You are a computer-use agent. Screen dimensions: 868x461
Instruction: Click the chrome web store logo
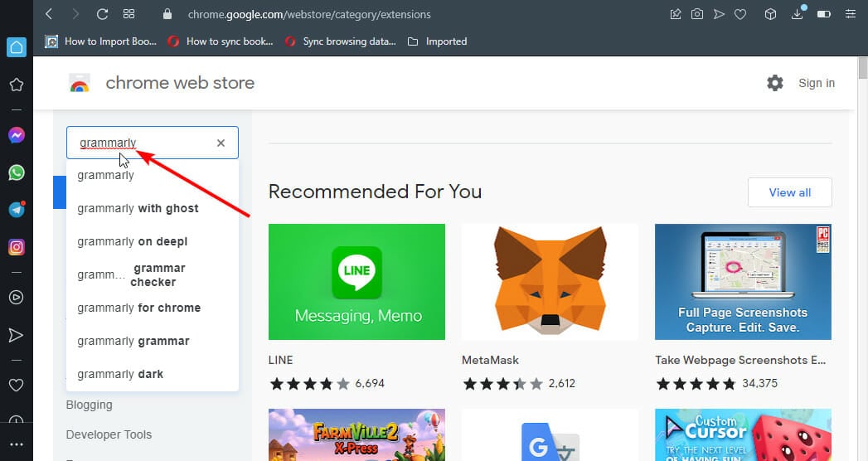pyautogui.click(x=80, y=83)
